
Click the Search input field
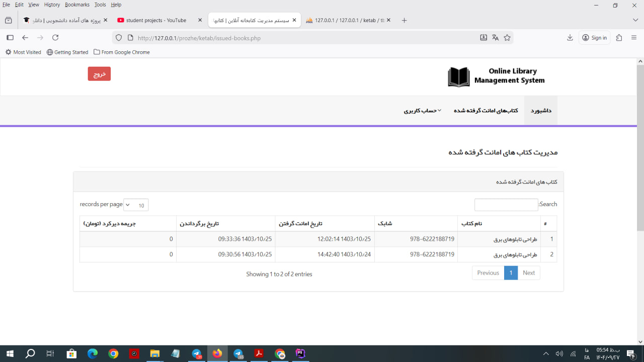[506, 205]
